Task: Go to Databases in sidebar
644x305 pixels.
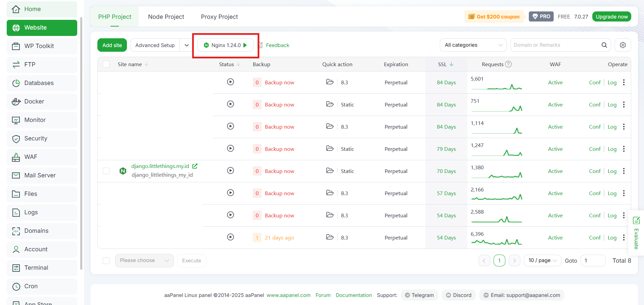Action: pyautogui.click(x=42, y=83)
